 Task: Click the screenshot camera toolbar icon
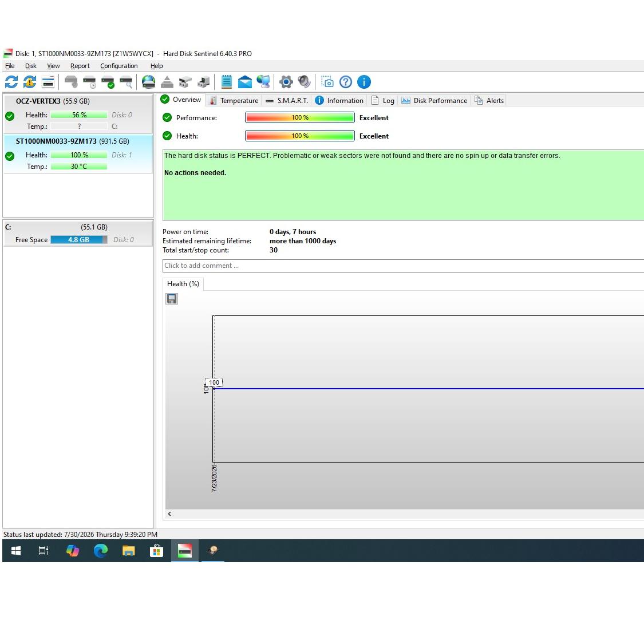coord(327,82)
